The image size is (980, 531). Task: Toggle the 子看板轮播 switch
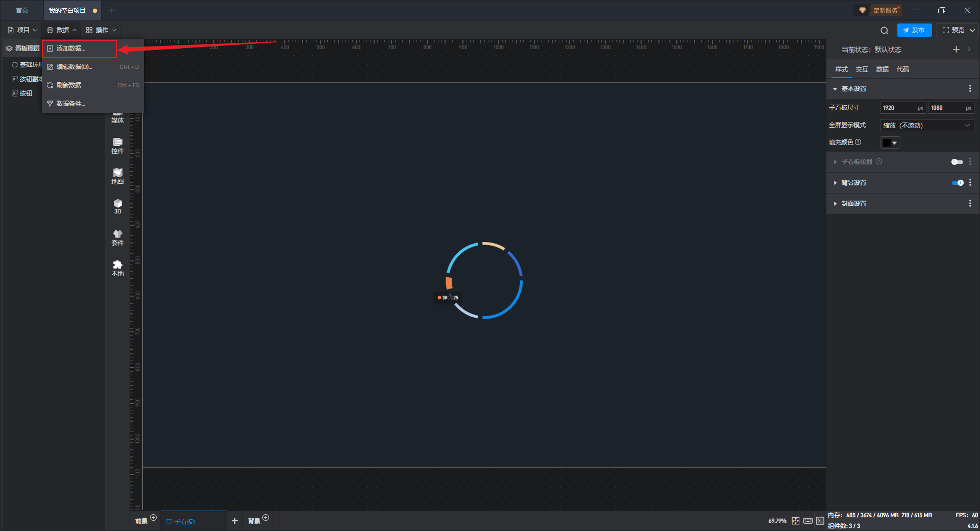click(x=957, y=162)
